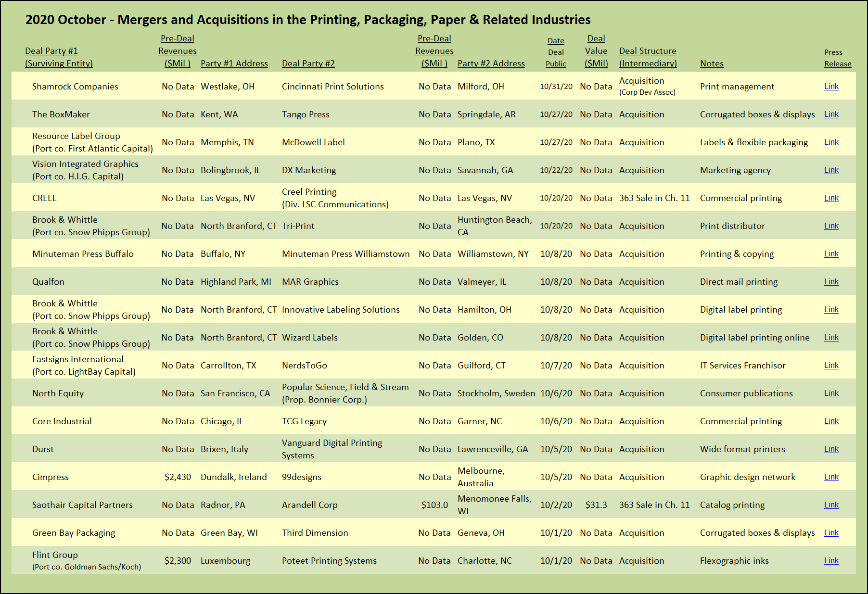Select the $31.3 deal value cell
The height and width of the screenshot is (594, 868).
596,505
